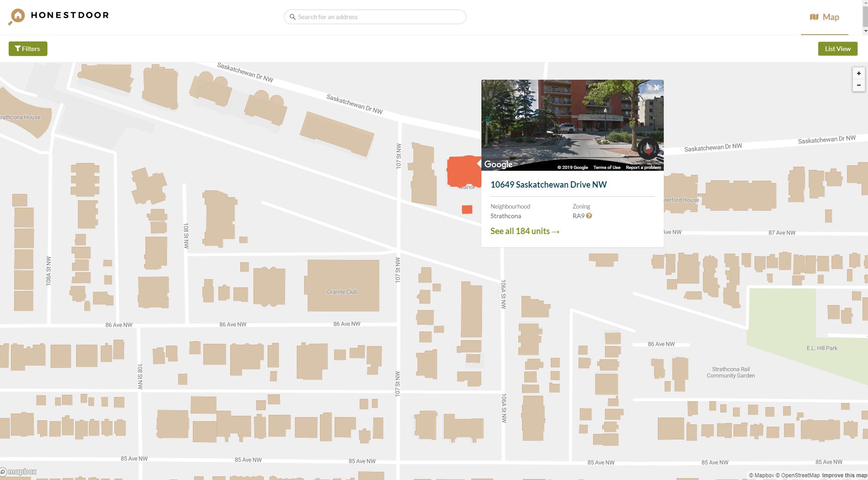Click the search magnifier icon
The width and height of the screenshot is (868, 480).
pos(293,17)
